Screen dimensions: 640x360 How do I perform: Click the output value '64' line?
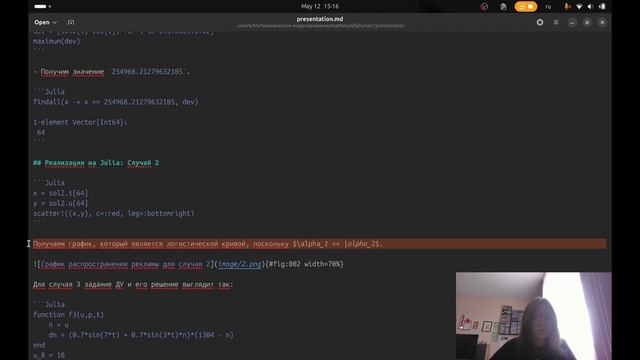tap(41, 132)
